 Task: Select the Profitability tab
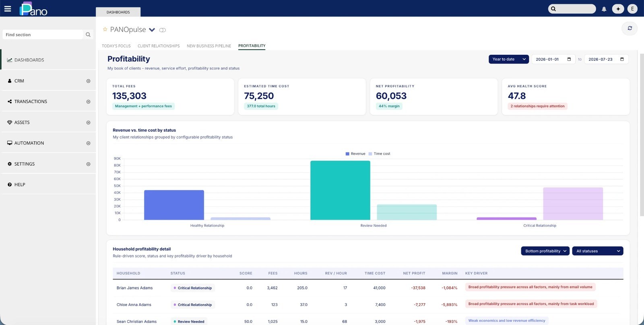(x=252, y=46)
